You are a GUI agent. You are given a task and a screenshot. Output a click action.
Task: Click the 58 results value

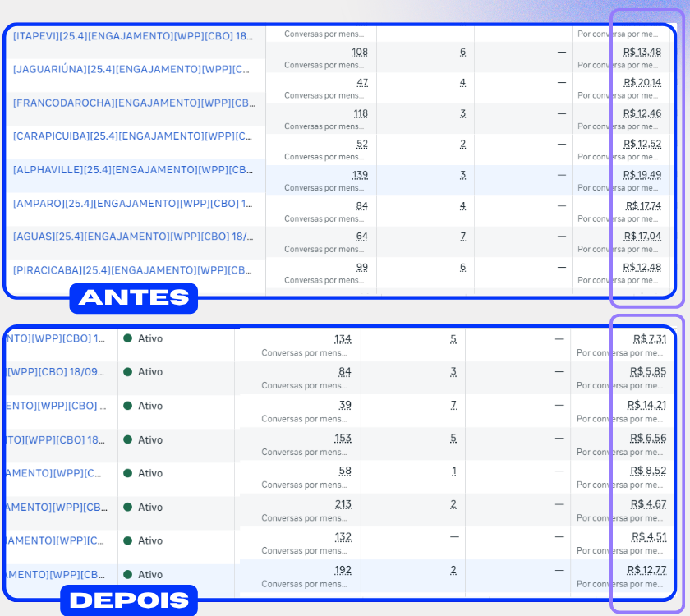(x=345, y=471)
